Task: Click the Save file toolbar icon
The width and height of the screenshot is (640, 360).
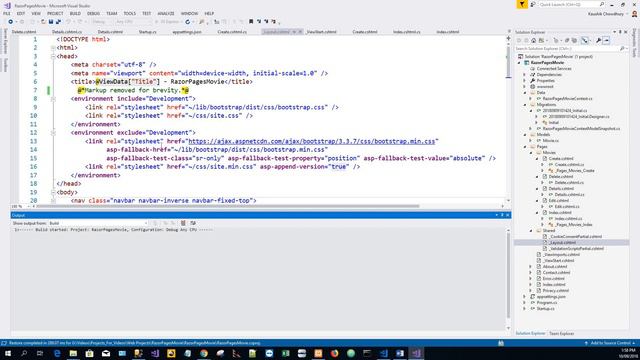Action: (x=51, y=22)
